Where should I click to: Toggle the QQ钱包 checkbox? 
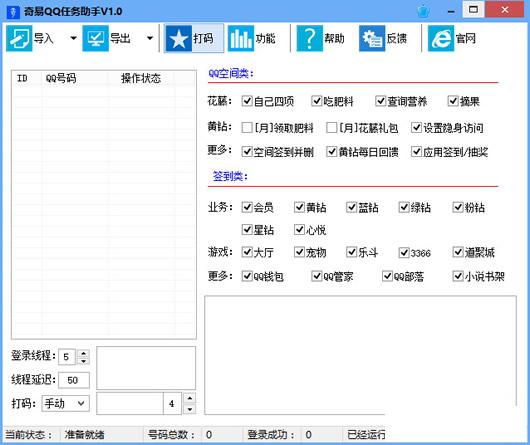pos(247,276)
